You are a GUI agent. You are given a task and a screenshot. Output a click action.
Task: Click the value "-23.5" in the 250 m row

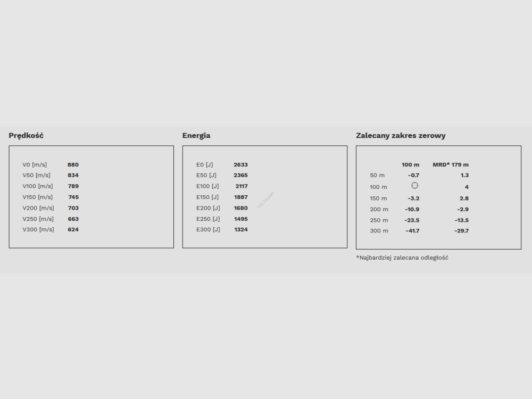tap(412, 221)
